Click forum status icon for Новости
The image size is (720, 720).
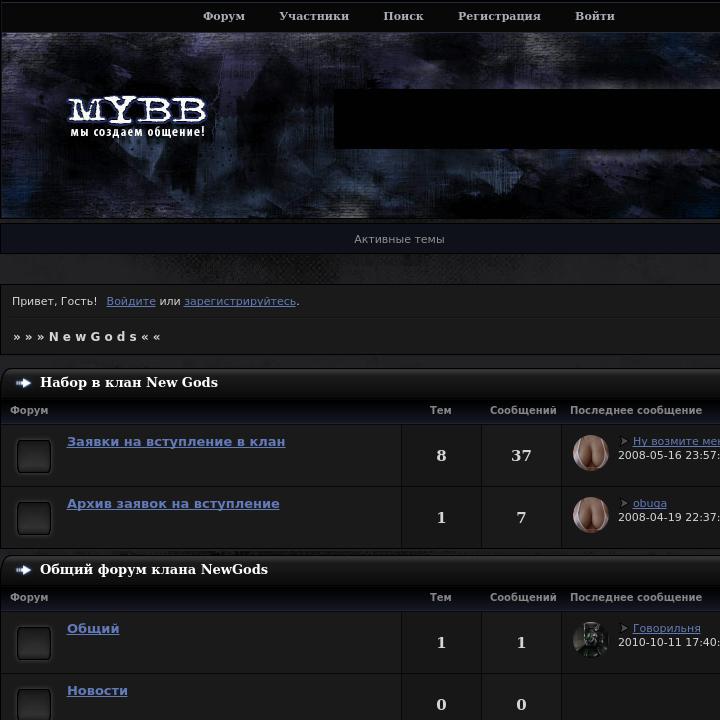tap(34, 704)
